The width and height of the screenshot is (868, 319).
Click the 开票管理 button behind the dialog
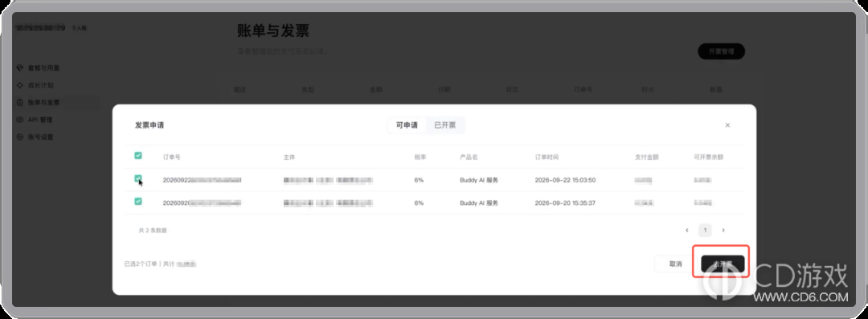(x=721, y=51)
